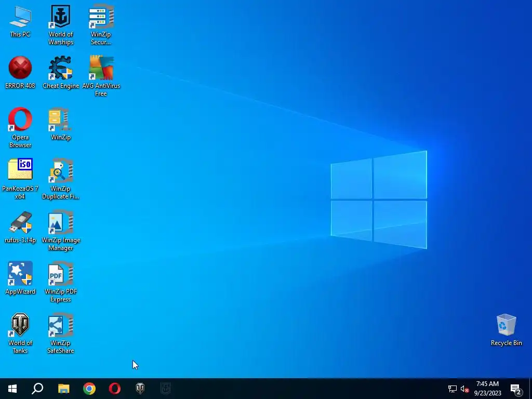Viewport: 532px width, 399px height.
Task: Select the World of Tanks desktop shortcut
Action: click(x=20, y=333)
